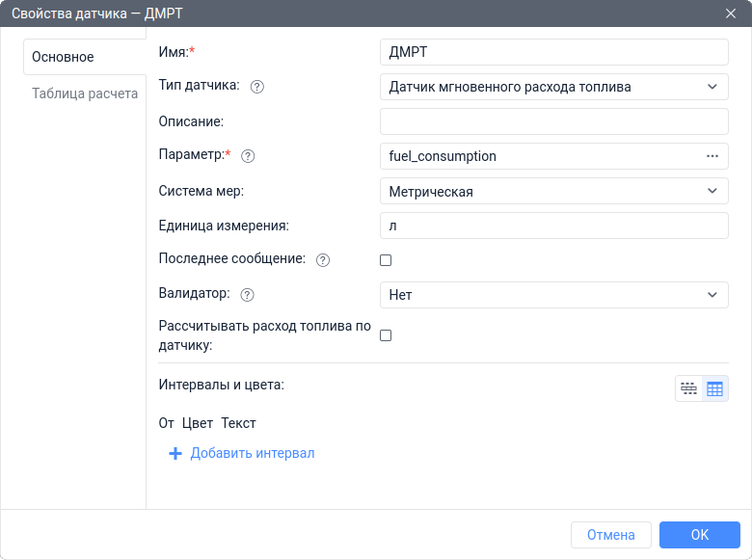Open the Таблица расчета tab

[x=85, y=94]
